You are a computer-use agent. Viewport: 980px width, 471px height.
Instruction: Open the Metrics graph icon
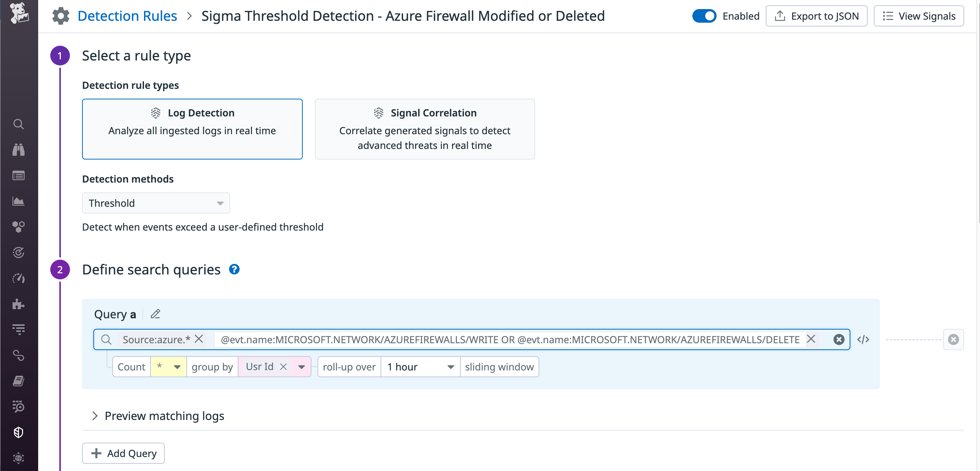click(x=18, y=201)
